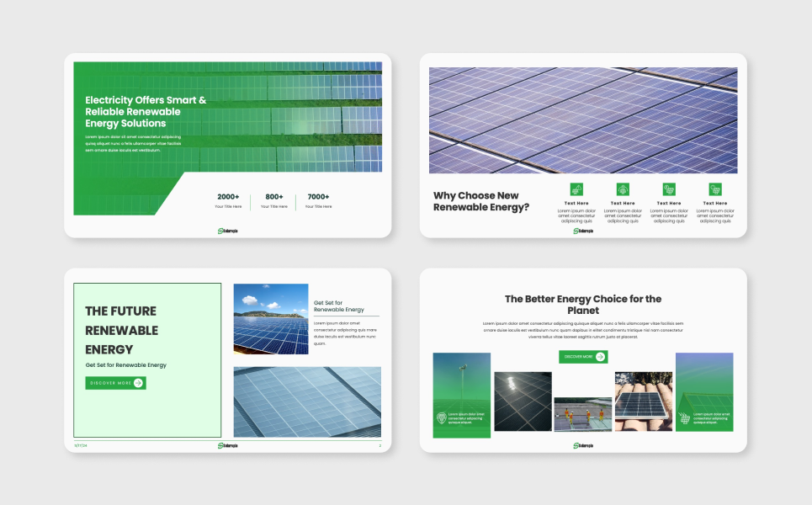
Task: Click arrow icon in Future Renewable Energy slide button
Action: 139,383
